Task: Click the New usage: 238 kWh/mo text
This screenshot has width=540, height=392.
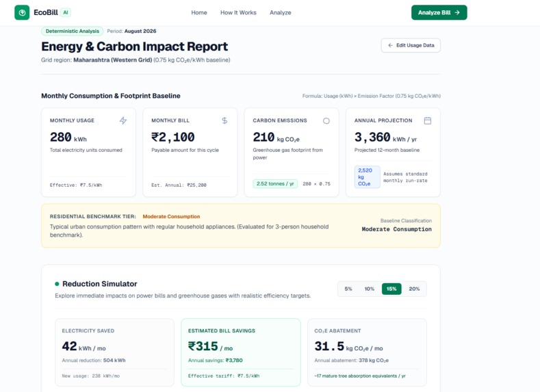Action: pyautogui.click(x=90, y=376)
